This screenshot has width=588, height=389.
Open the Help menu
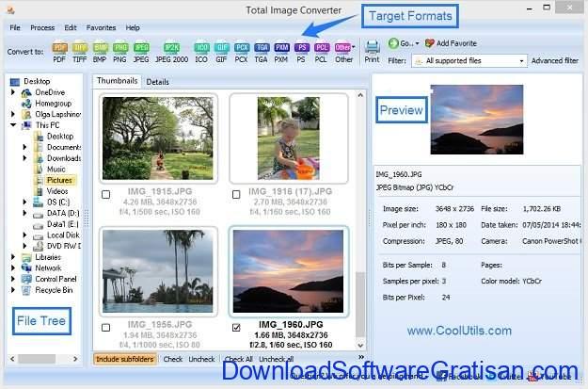(x=133, y=28)
